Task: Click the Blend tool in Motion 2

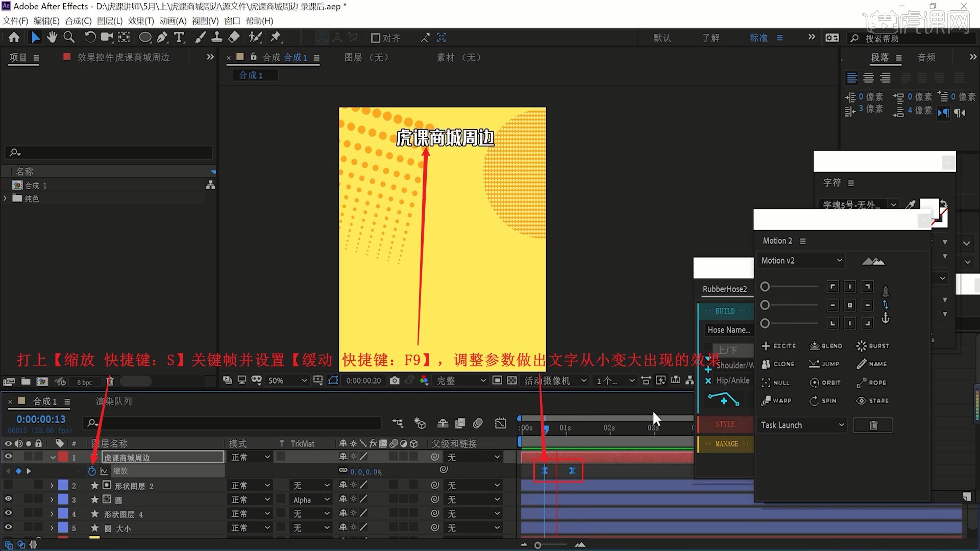Action: coord(826,346)
